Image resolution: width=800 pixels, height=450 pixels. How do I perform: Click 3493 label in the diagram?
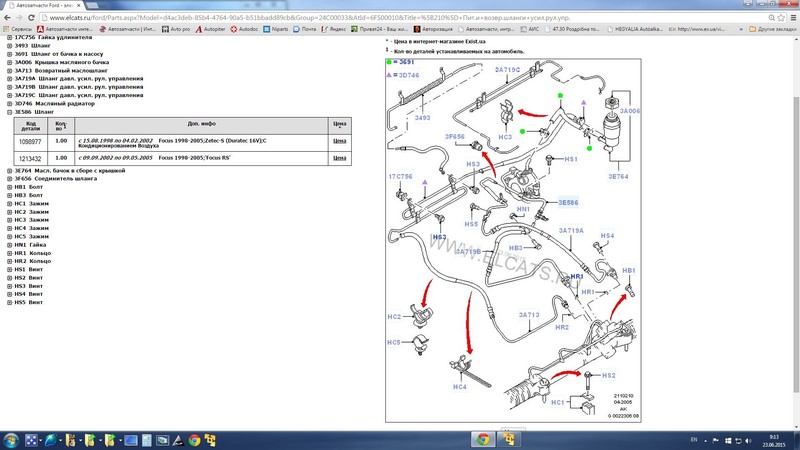click(422, 118)
